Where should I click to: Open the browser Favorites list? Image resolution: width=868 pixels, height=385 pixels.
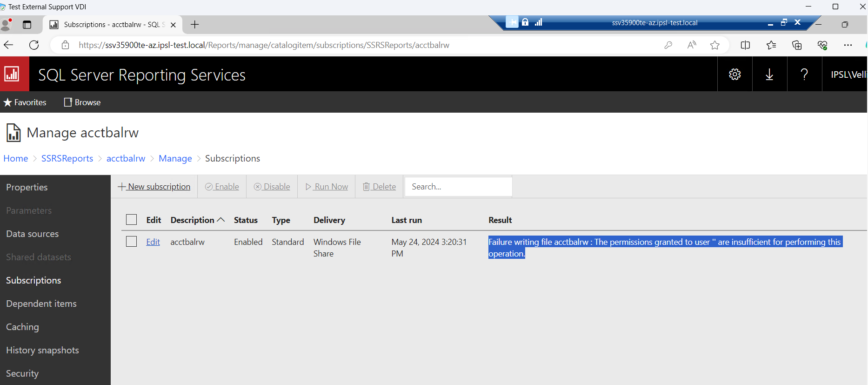coord(771,45)
